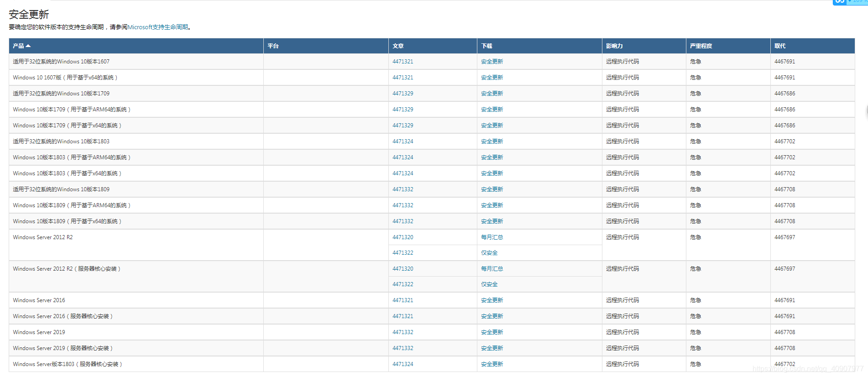The image size is (868, 377).
Task: Select 4467697 in Windows Server 2012 R2 row
Action: (x=784, y=237)
